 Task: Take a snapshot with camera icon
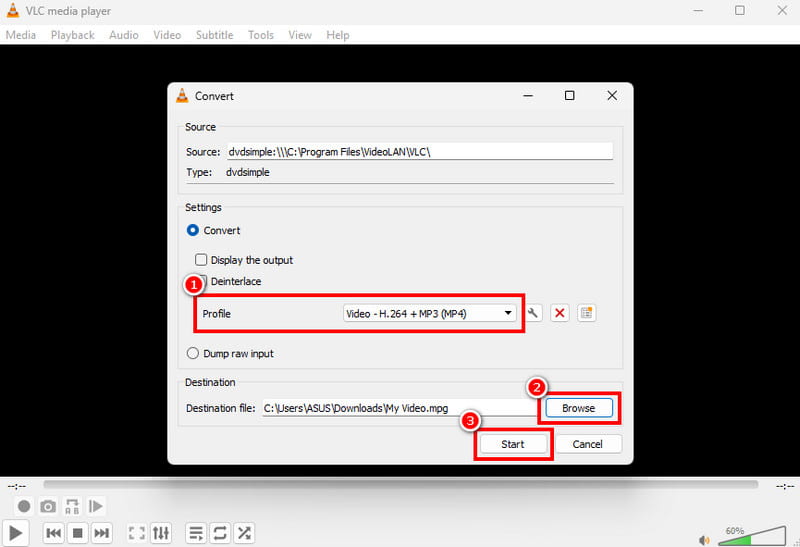(48, 506)
